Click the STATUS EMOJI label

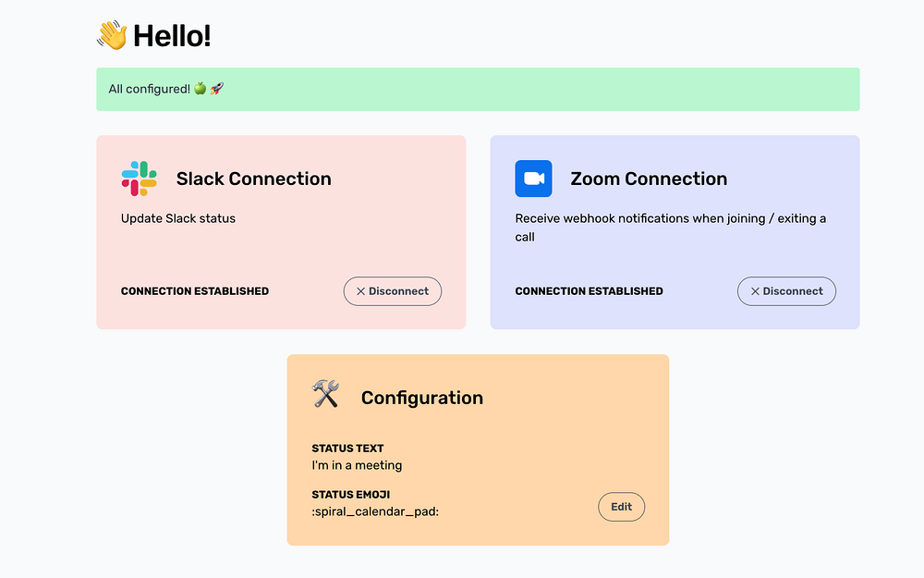tap(350, 495)
